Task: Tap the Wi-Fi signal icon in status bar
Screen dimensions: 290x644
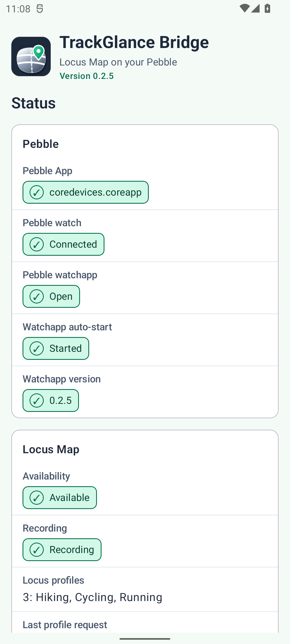Action: point(244,8)
